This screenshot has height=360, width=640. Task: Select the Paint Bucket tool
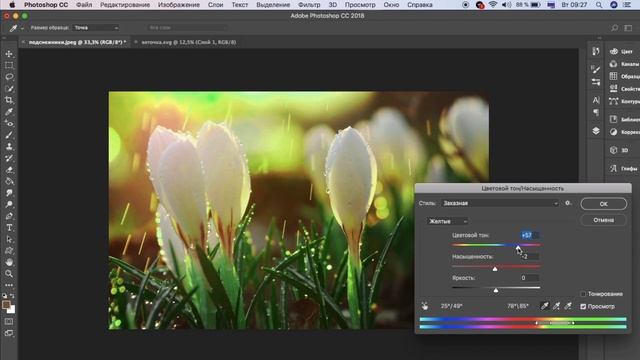(9, 181)
